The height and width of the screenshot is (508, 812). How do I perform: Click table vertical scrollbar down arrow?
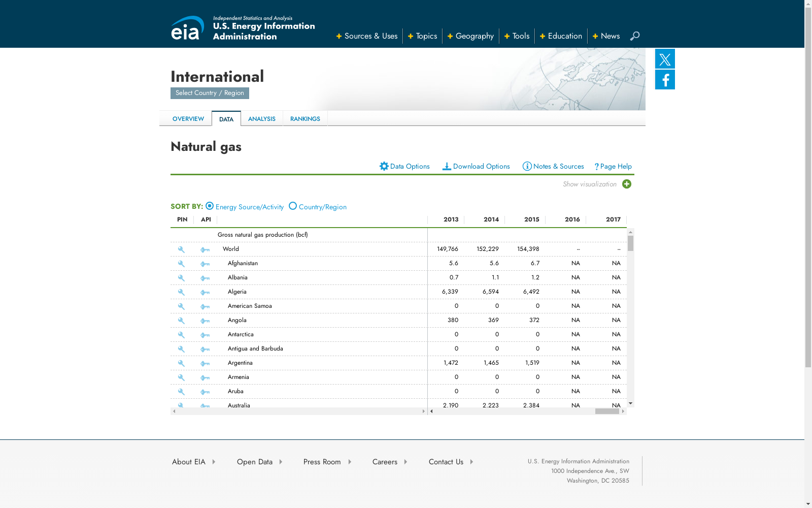(630, 403)
